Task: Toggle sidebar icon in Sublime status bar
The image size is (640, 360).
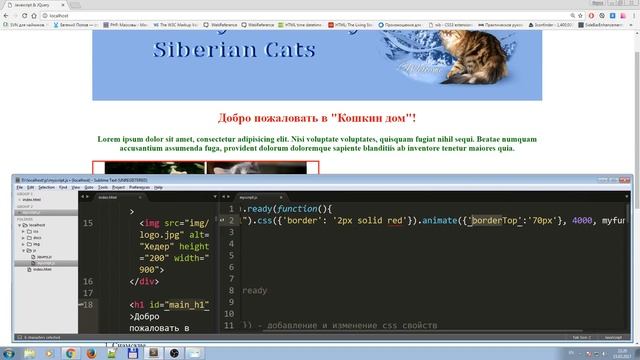Action: coord(19,338)
